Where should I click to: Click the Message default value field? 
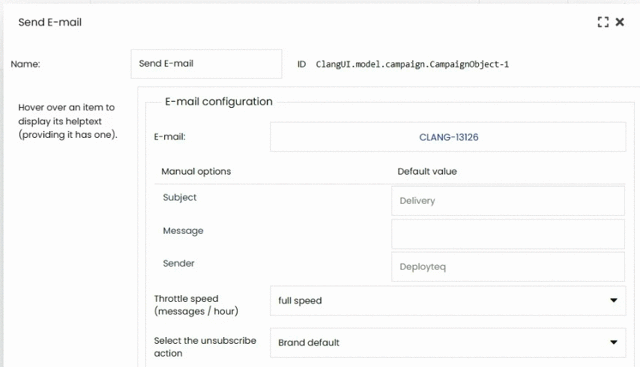tap(508, 234)
